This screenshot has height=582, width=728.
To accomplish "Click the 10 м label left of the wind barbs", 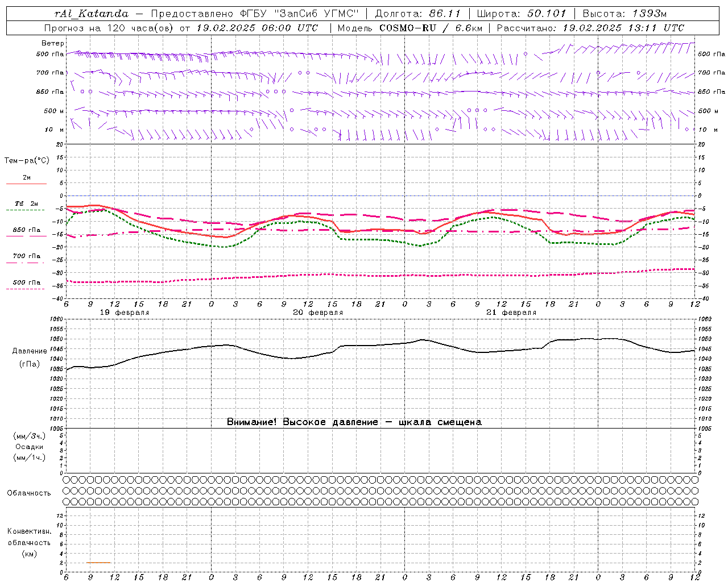I will pyautogui.click(x=55, y=130).
